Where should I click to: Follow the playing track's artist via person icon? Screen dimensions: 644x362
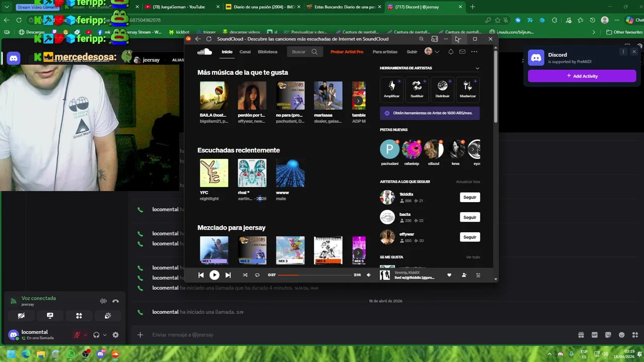point(464,275)
